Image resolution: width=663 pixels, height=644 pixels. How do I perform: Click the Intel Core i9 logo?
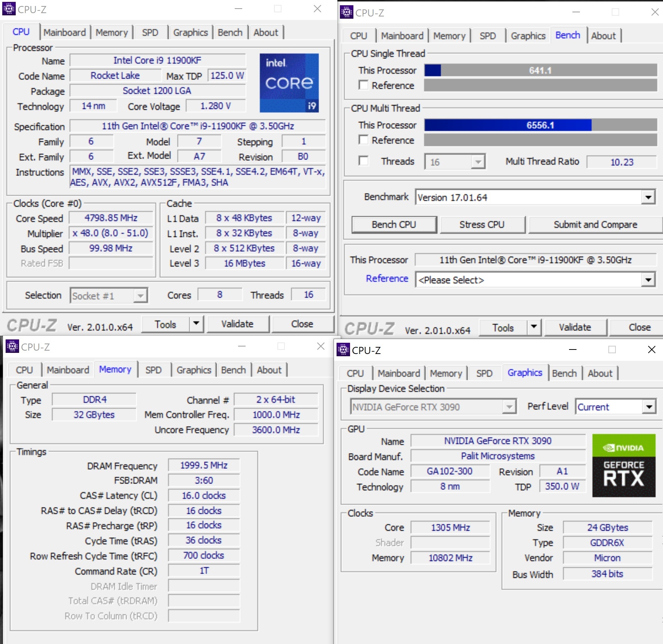coord(289,83)
